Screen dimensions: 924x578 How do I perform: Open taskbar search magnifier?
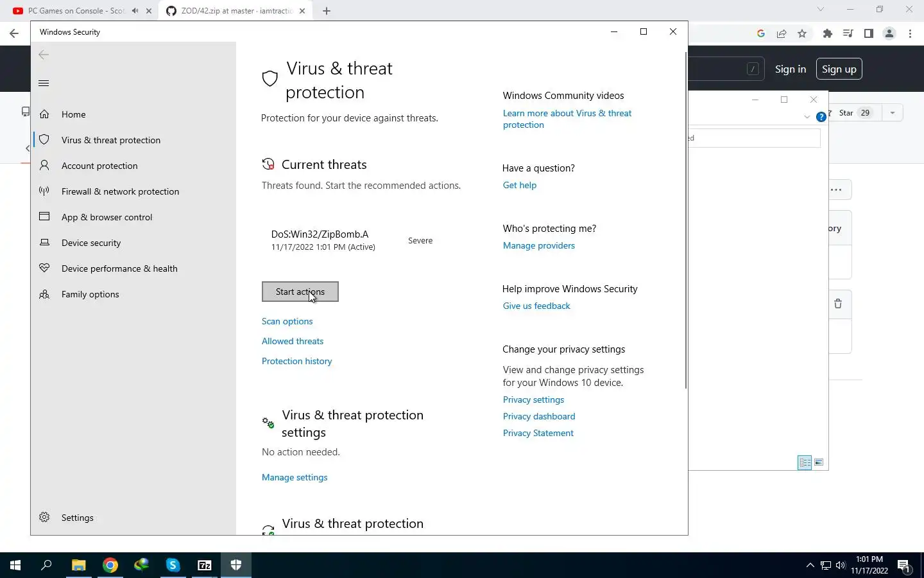click(46, 565)
